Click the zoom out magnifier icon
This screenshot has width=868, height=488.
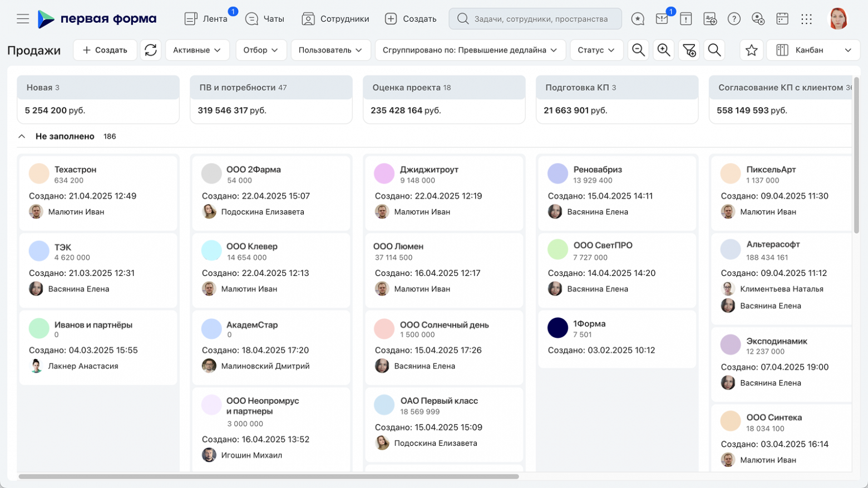tap(638, 50)
